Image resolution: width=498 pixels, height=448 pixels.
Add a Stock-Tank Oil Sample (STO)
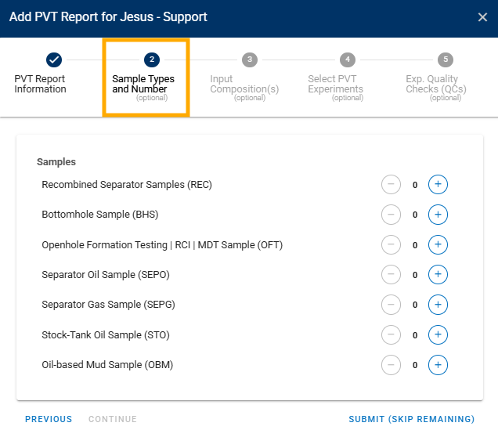(438, 334)
